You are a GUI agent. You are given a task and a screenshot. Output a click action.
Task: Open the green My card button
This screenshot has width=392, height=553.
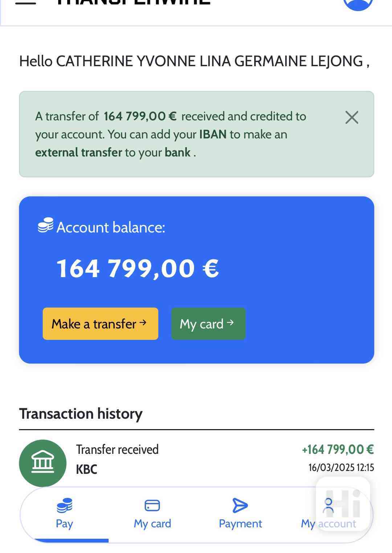click(208, 324)
